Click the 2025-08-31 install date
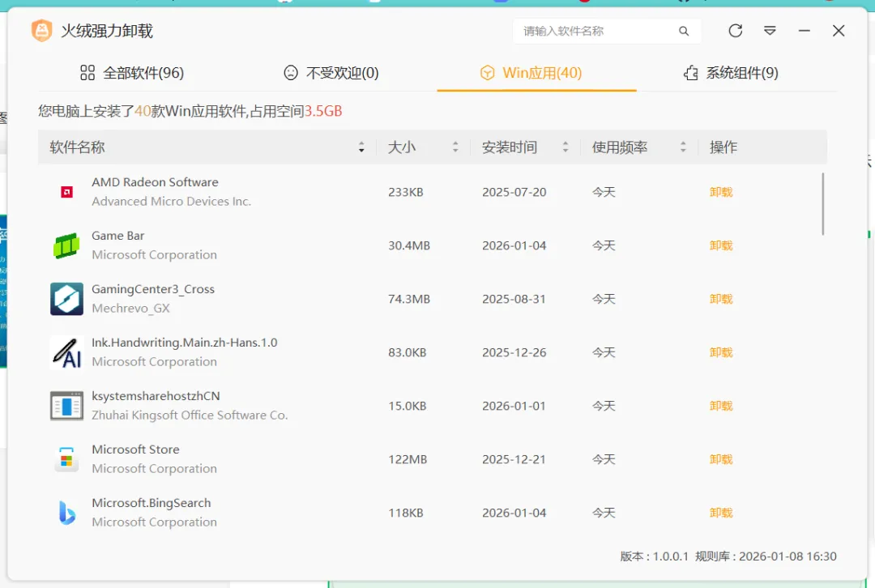Viewport: 875px width, 588px height. 514,299
